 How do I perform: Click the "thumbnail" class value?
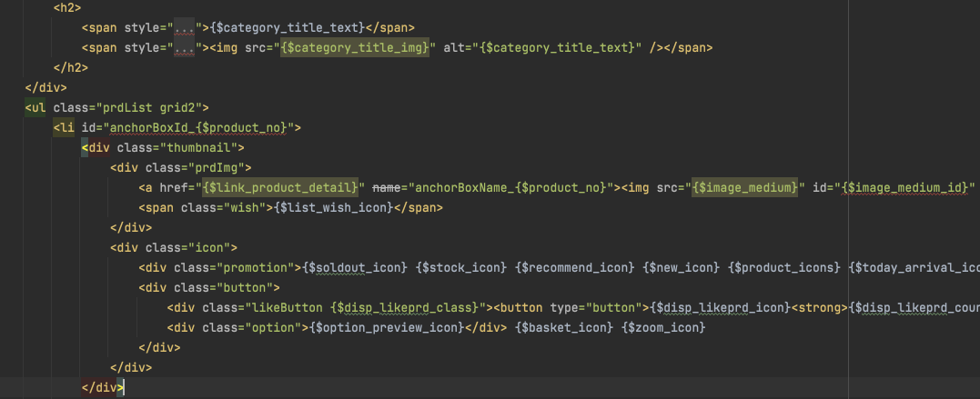click(198, 147)
